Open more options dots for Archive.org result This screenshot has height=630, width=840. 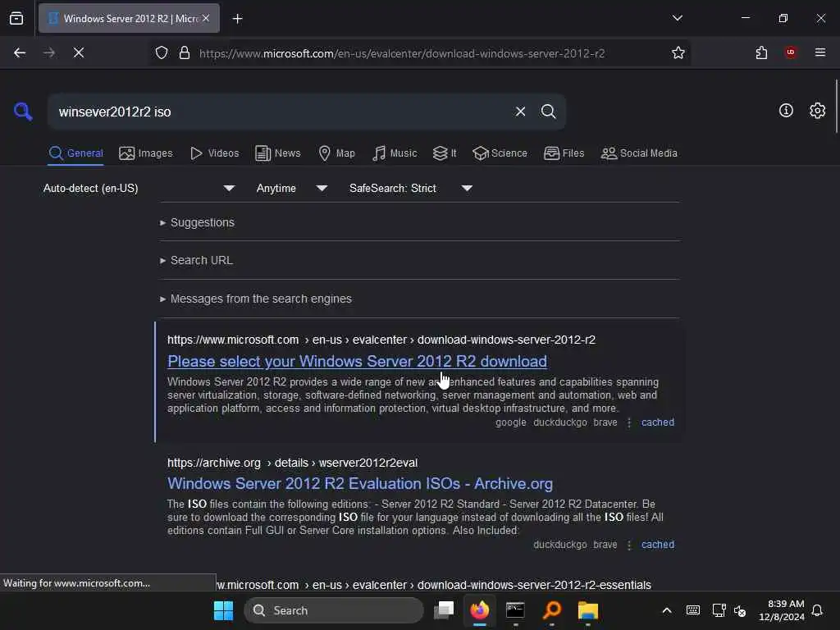(629, 545)
